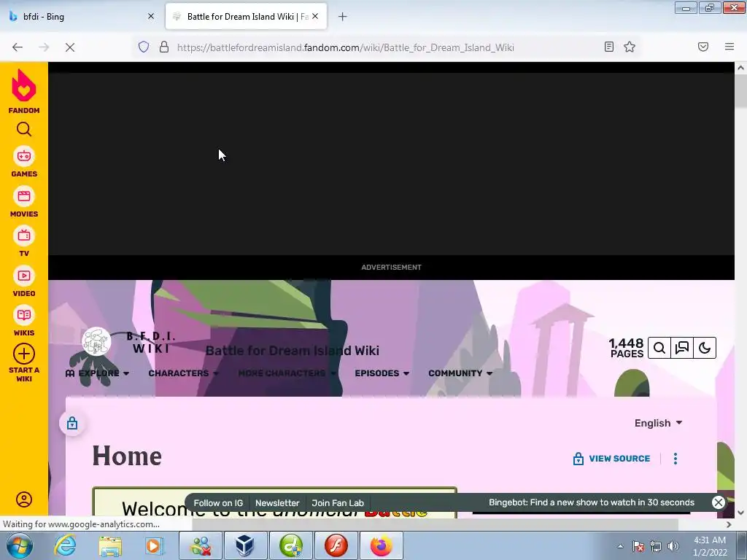Click the vertical scrollbar down arrow
Screen dimensions: 747x560
[740, 513]
